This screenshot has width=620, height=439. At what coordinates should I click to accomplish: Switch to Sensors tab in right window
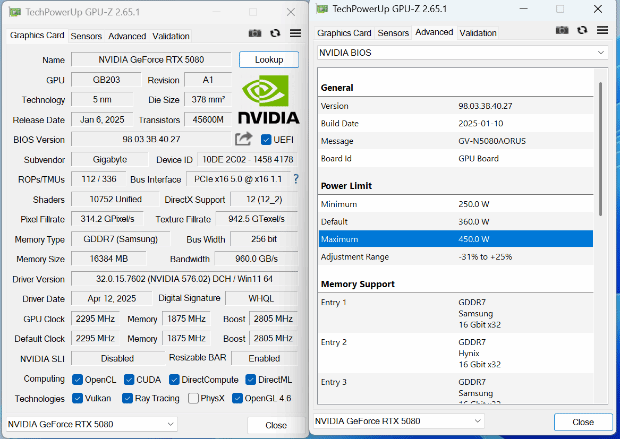coord(393,33)
